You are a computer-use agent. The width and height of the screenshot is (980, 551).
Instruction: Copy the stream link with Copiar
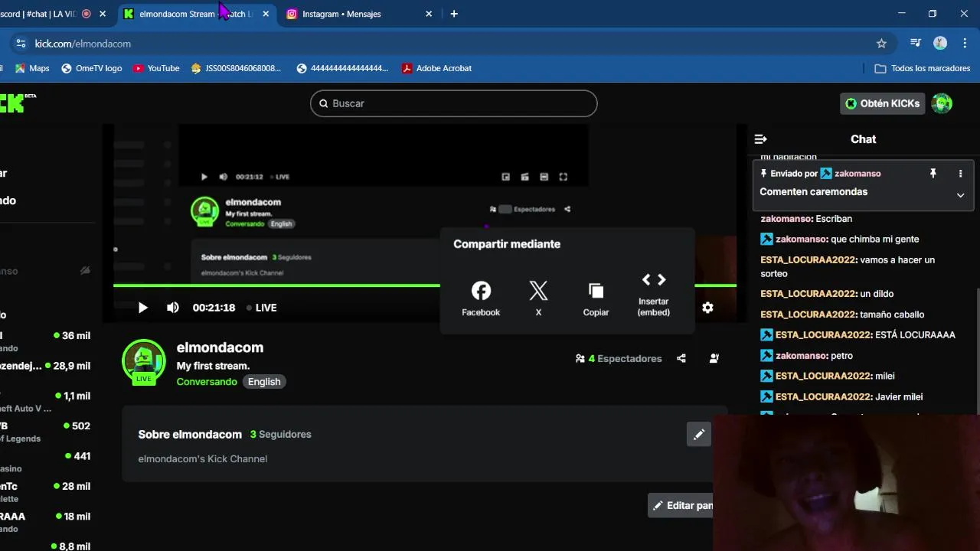pyautogui.click(x=596, y=298)
